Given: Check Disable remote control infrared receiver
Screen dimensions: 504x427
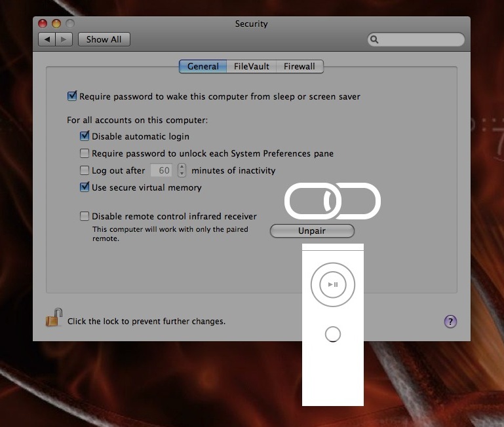Looking at the screenshot, I should (x=84, y=216).
